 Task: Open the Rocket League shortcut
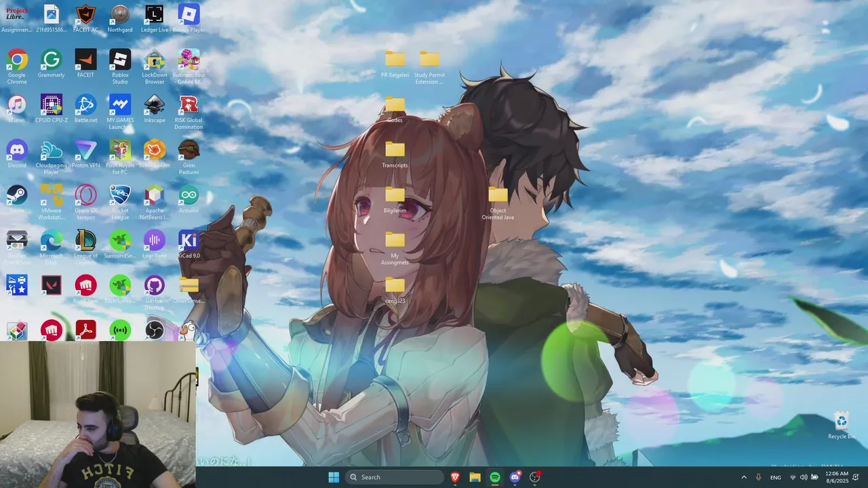[x=120, y=203]
